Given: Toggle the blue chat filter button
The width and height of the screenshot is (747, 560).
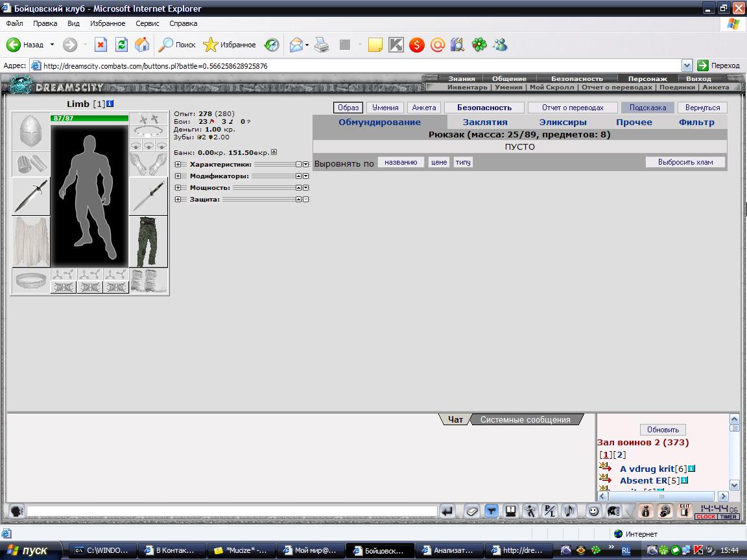Looking at the screenshot, I should click(491, 511).
